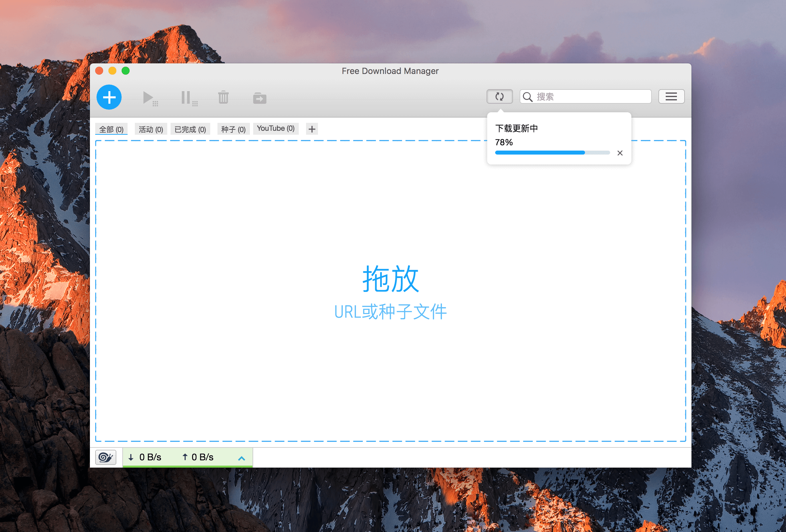786x532 pixels.
Task: Click the 下载更新中 status text
Action: pos(516,128)
